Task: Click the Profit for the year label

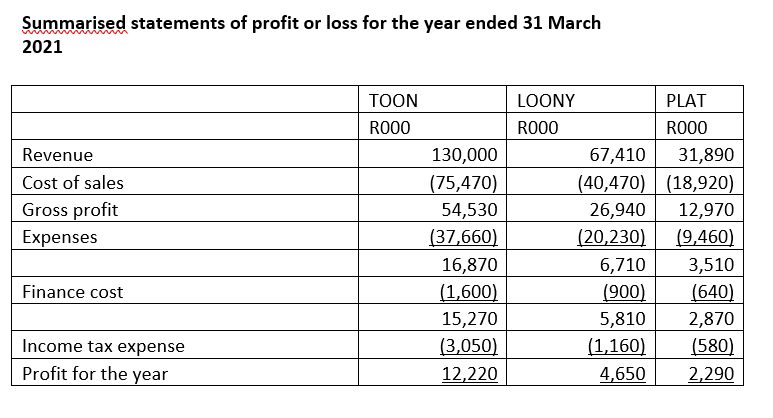Action: click(x=95, y=374)
